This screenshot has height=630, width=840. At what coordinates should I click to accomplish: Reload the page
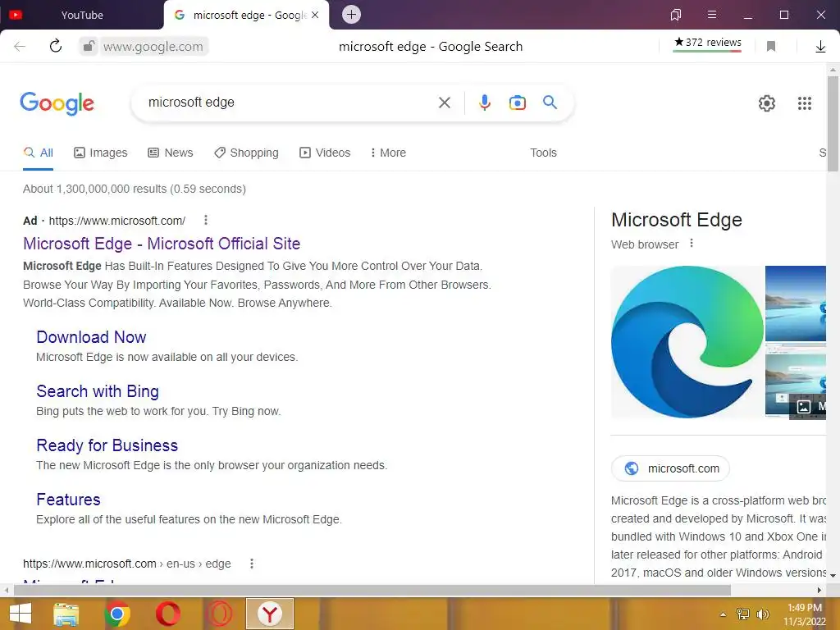click(56, 47)
